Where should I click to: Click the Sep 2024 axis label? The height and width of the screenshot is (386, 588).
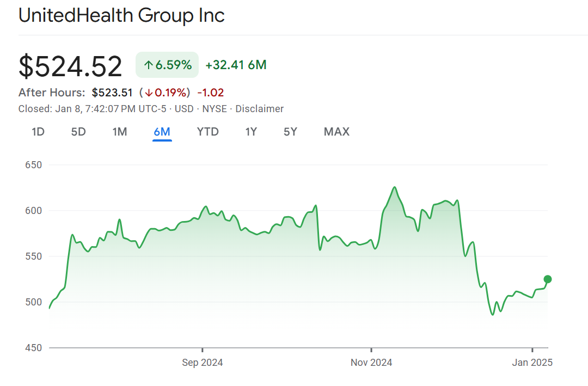point(203,363)
